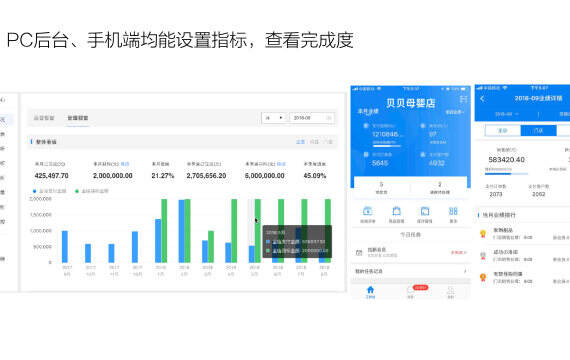Image resolution: width=570 pixels, height=360 pixels.
Task: Click the blue link beside the 2,000,000.00 target label
Action: pos(125,164)
